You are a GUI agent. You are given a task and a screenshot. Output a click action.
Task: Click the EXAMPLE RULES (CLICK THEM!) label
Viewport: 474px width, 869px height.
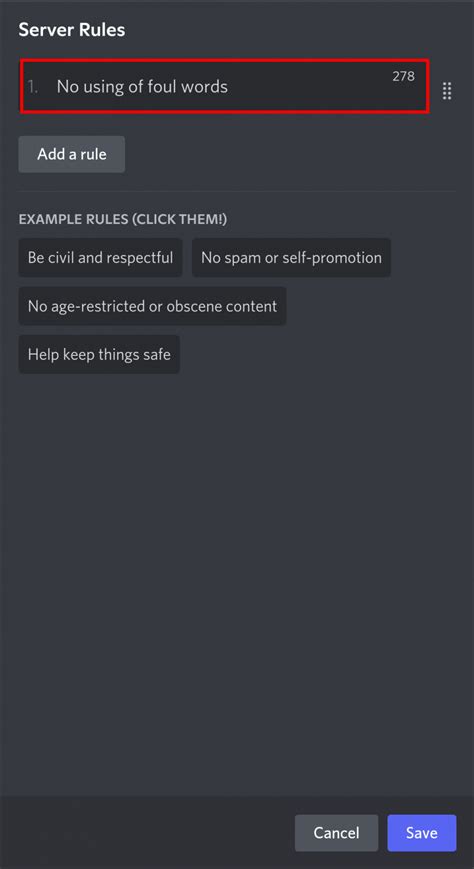point(123,219)
